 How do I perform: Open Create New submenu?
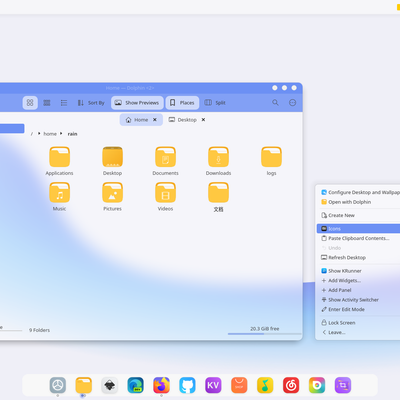pos(359,215)
